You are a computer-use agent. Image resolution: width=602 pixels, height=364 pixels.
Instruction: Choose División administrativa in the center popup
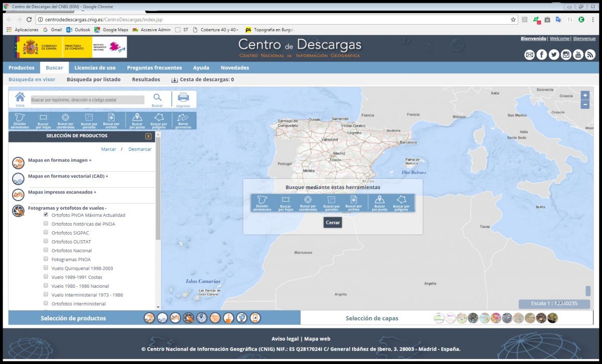pyautogui.click(x=262, y=203)
